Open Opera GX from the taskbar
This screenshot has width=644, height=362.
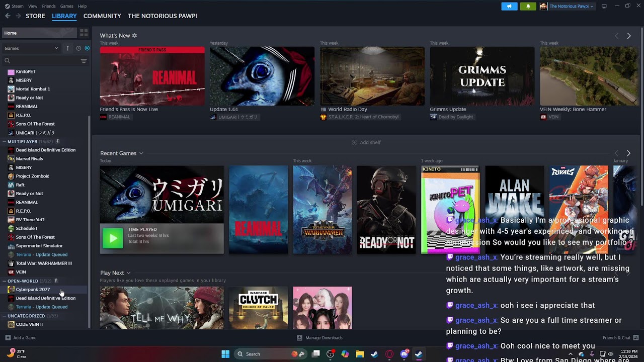click(x=389, y=354)
